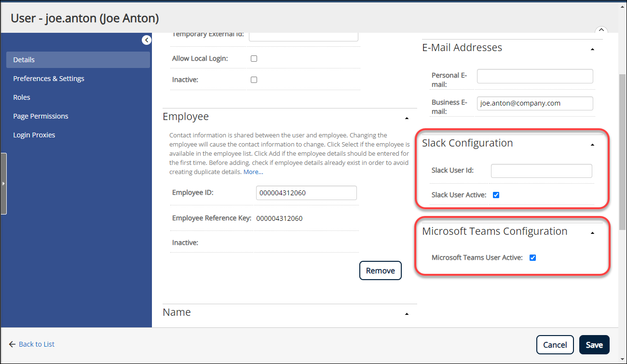Click the E-Mail Addresses heading

(x=462, y=48)
